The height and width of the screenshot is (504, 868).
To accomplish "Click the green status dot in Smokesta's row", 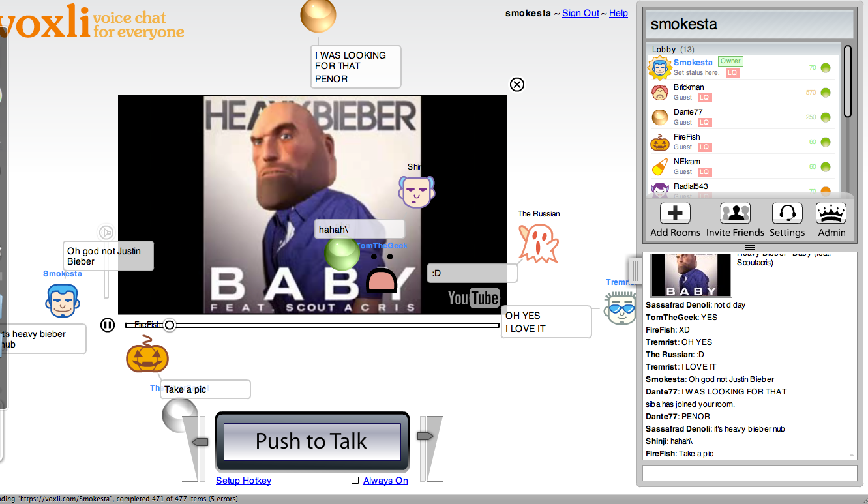I will coord(826,67).
